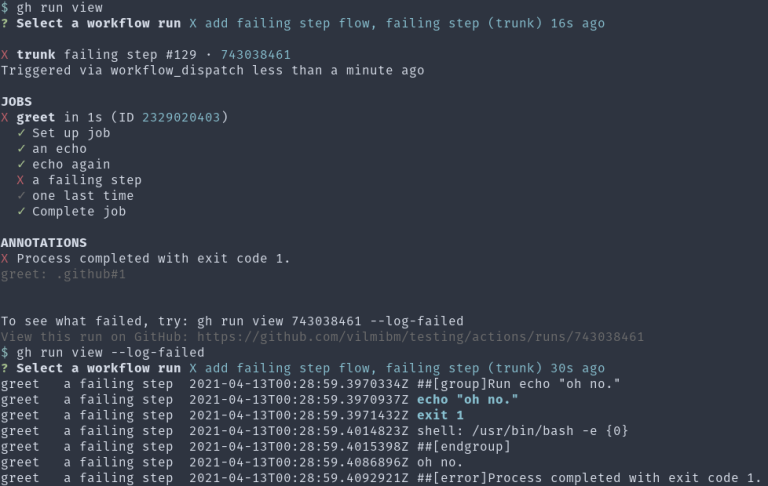
Task: Click the red X before "trunk failing step #129"
Action: (x=5, y=55)
